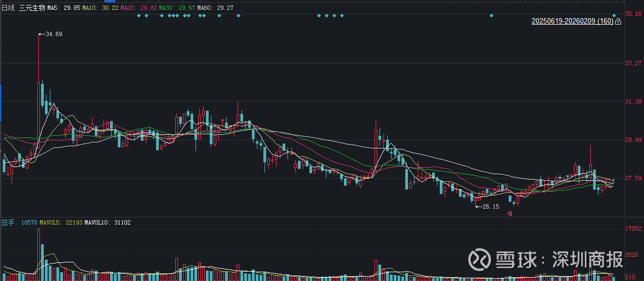Click the 三元生物 stock name
Screen dimensions: 644x281
(32, 8)
